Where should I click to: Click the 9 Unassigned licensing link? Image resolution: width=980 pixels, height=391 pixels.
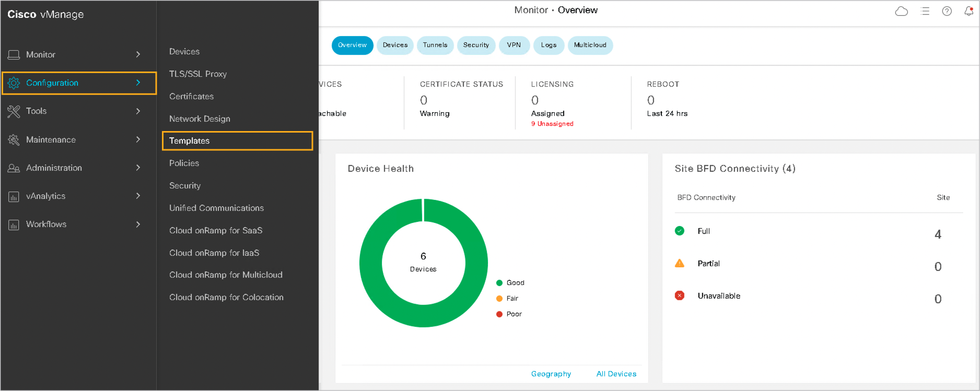click(x=552, y=124)
